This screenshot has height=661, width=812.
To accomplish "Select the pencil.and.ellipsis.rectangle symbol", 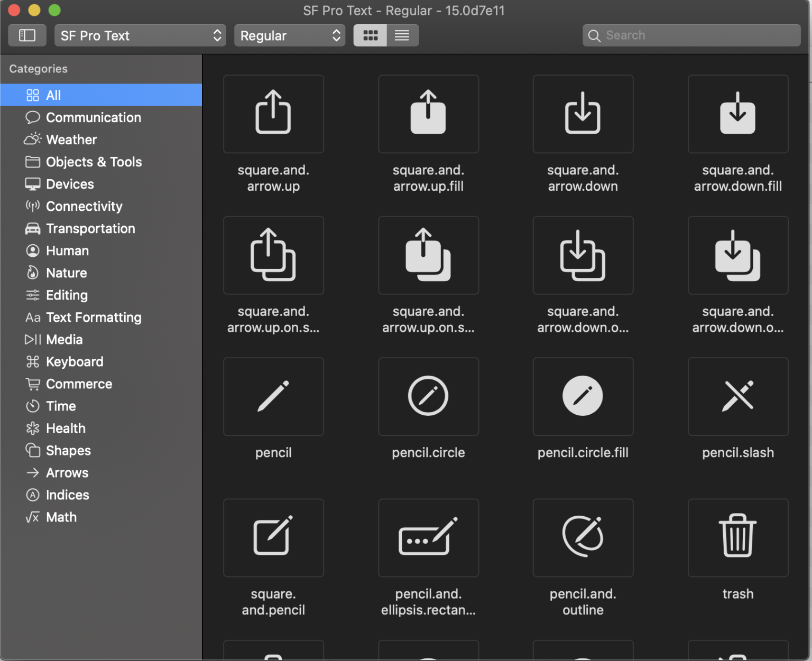I will (428, 538).
